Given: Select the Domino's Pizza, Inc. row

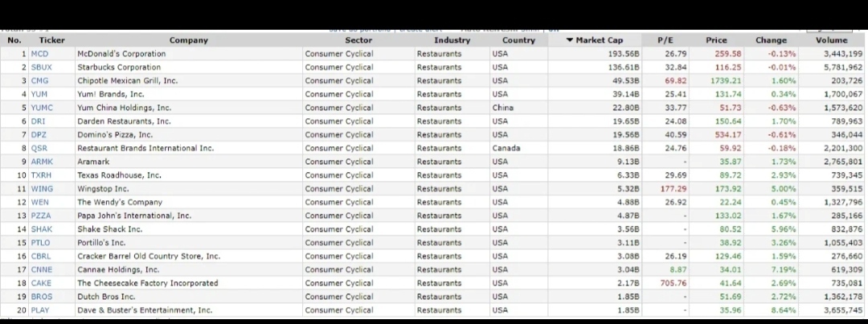Looking at the screenshot, I should [432, 134].
